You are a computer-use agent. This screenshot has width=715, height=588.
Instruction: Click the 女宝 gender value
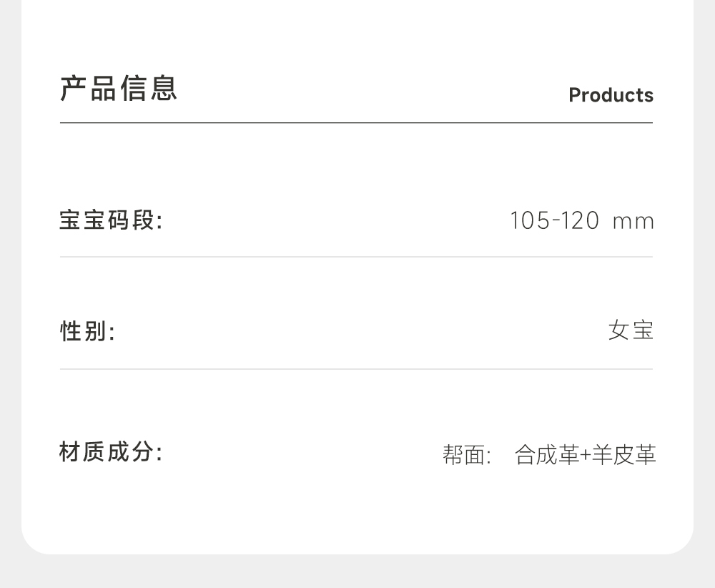631,330
